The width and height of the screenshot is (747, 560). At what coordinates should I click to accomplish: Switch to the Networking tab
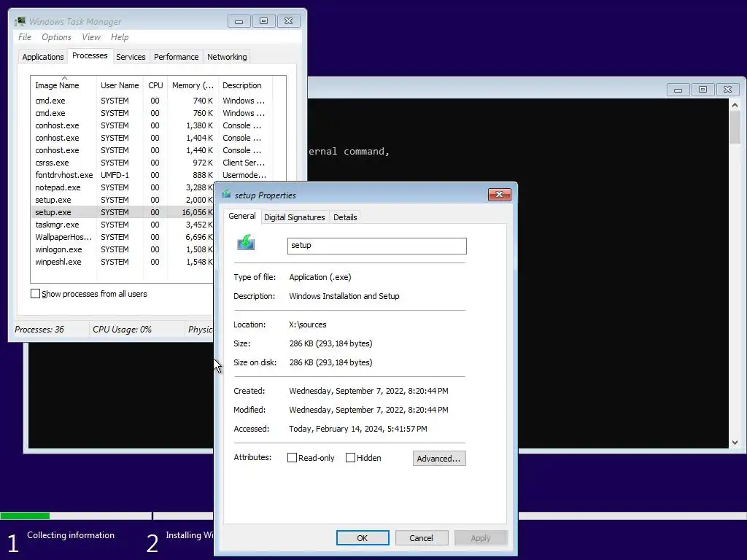coord(227,57)
